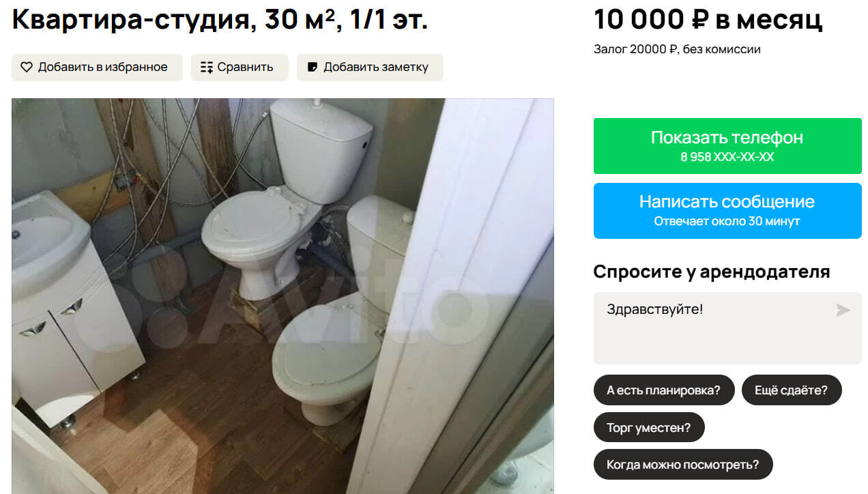
Task: Click the compare list icon
Action: (x=207, y=67)
